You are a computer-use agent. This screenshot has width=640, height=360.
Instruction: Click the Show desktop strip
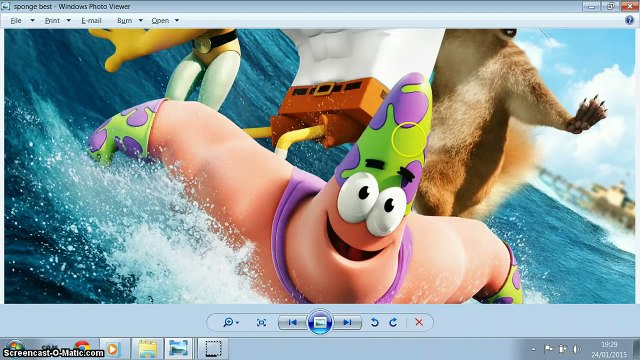(637, 349)
